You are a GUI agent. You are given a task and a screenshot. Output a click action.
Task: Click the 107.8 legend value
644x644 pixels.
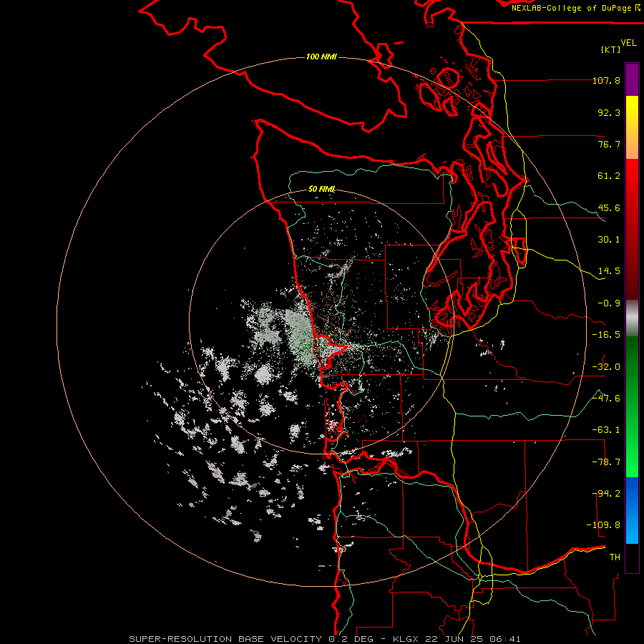pyautogui.click(x=606, y=80)
